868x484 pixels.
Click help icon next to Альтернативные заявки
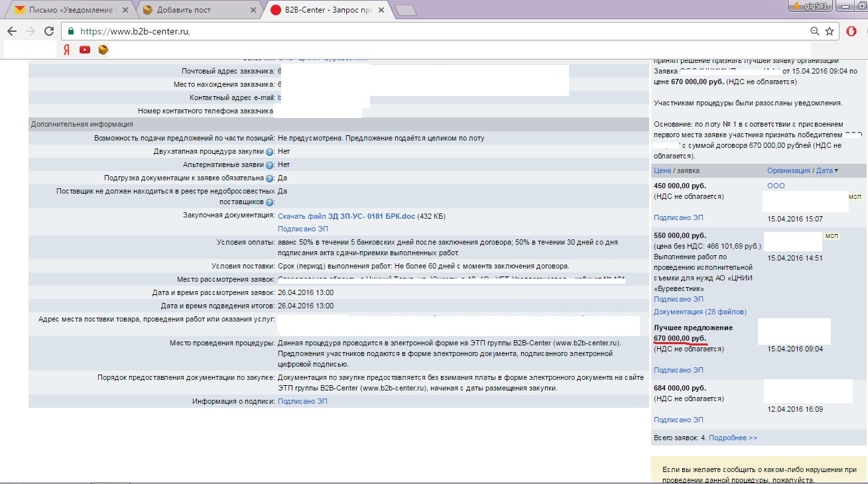coord(270,165)
